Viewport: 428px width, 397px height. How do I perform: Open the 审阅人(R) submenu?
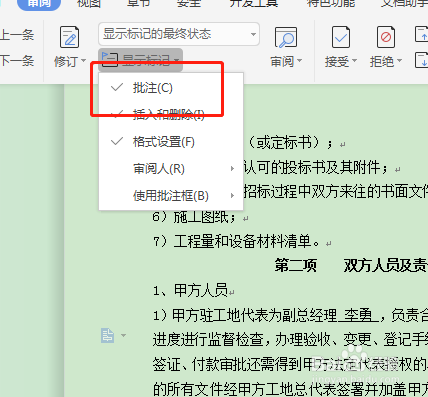[171, 169]
